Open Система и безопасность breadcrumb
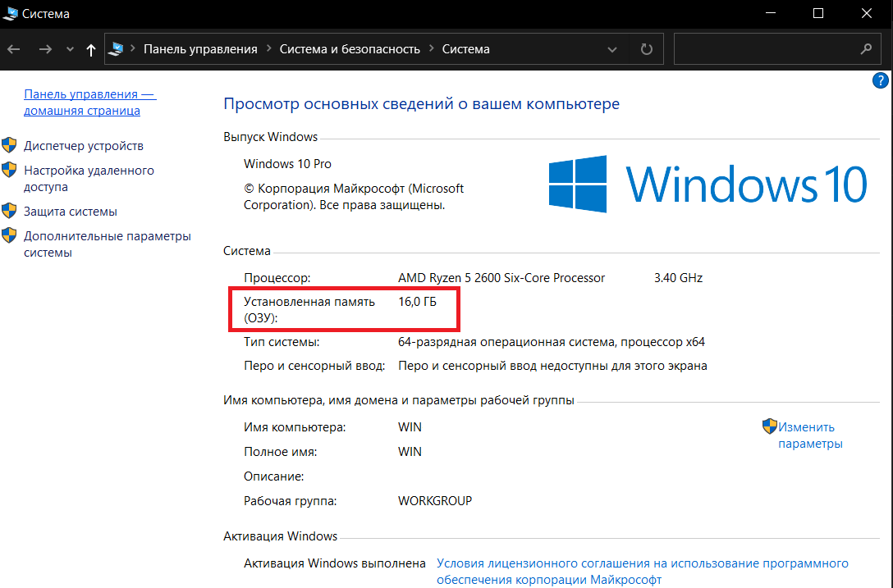Viewport: 893px width, 588px height. coord(350,49)
